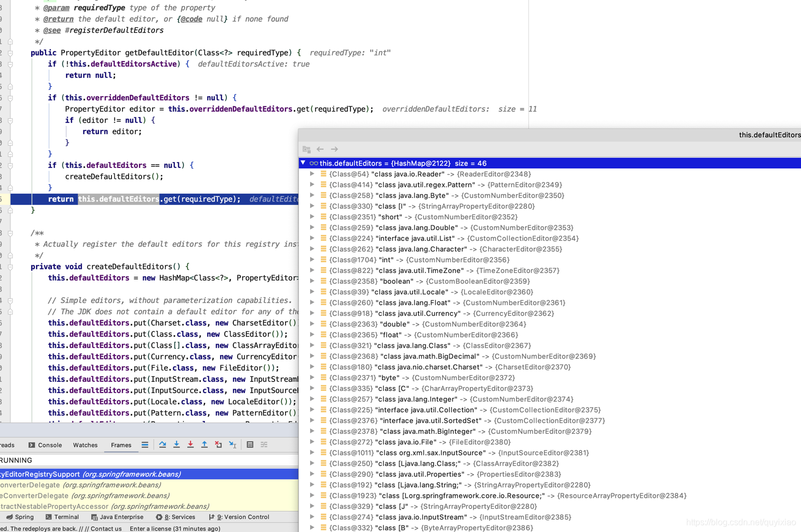Open Evaluate Expression calculator icon
Screen dimensions: 801x532
(x=250, y=445)
